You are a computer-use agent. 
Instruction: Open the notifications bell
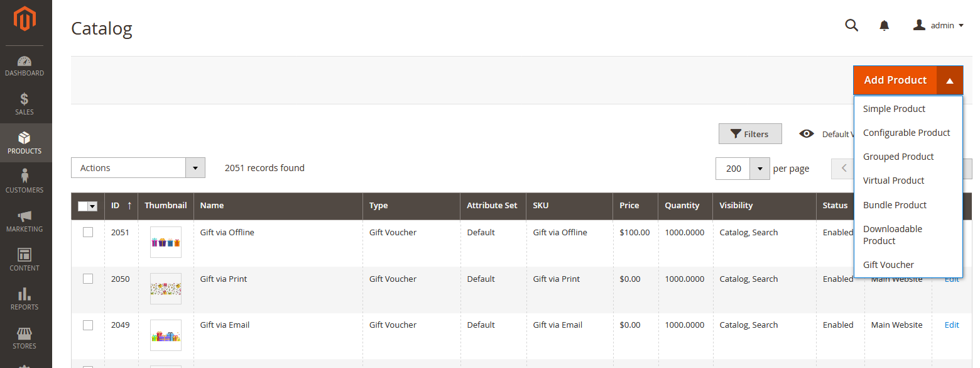(884, 25)
